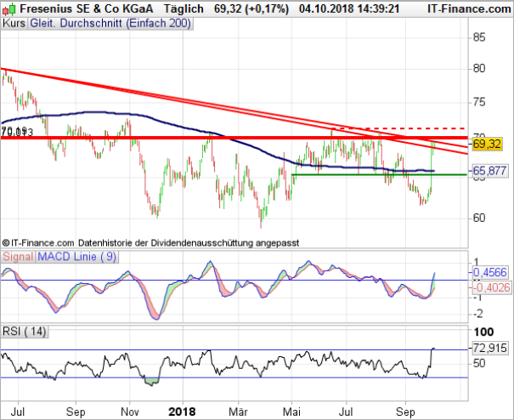
Task: Click the candlestick icon before Fresenius title
Action: click(8, 9)
